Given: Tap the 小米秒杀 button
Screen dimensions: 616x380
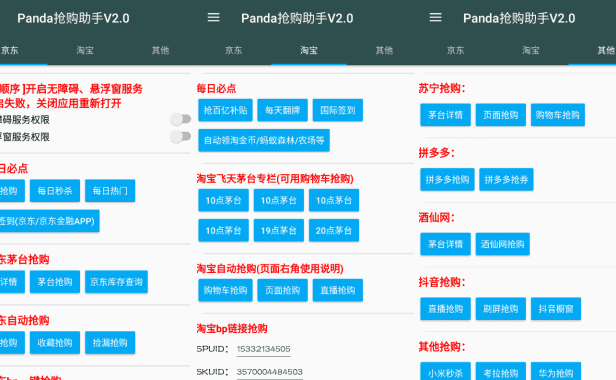Looking at the screenshot, I should click(x=446, y=371).
